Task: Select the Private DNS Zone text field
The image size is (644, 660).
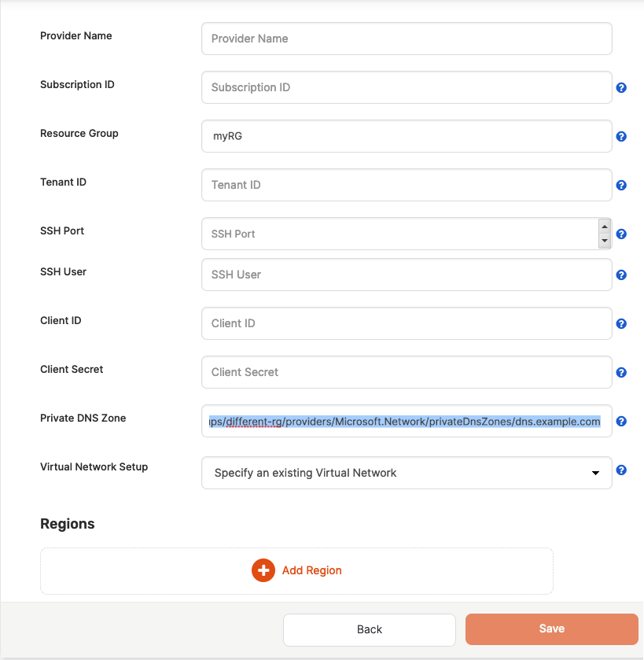Action: 407,422
